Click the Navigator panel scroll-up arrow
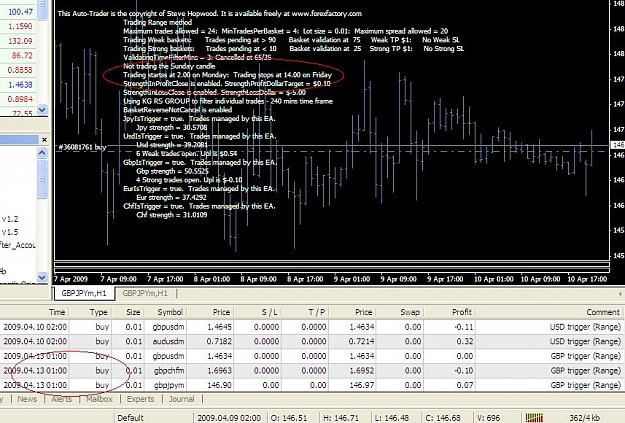 [42, 153]
